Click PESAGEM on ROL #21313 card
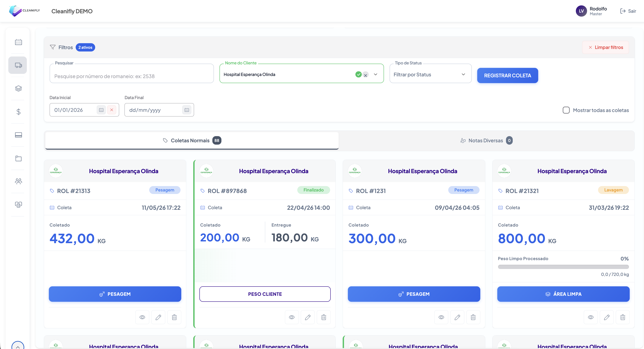 115,294
